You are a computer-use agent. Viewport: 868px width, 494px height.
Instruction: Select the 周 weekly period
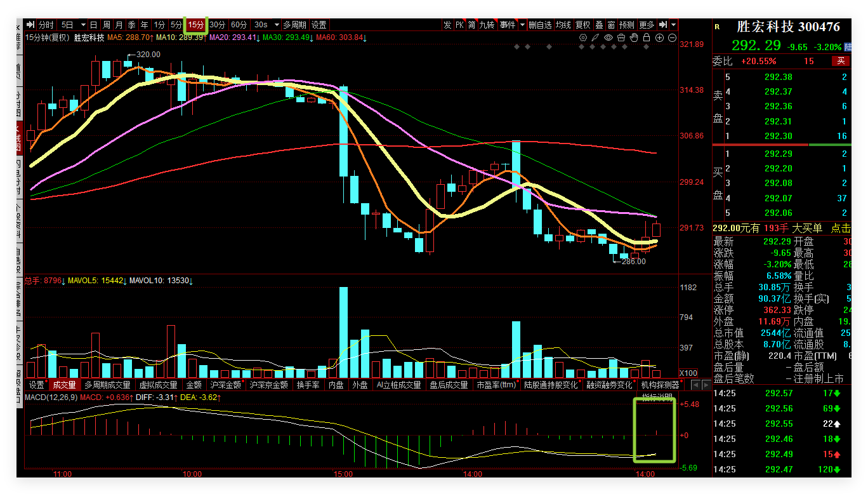tap(107, 25)
